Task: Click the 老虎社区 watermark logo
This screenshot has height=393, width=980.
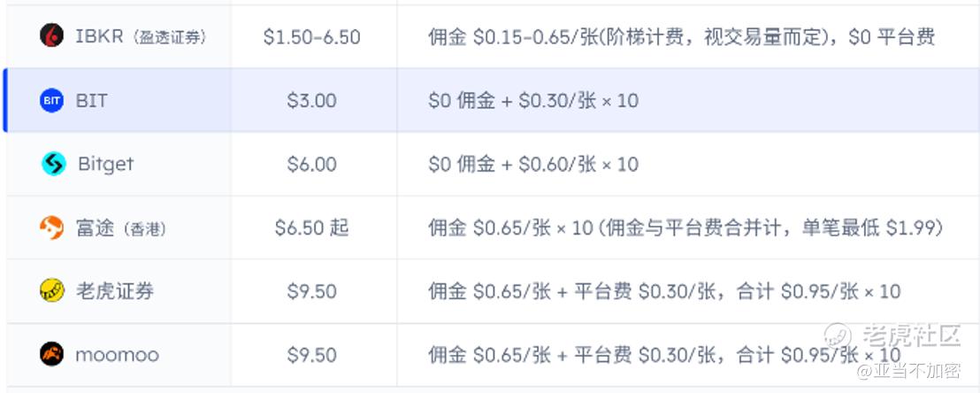Action: (892, 336)
